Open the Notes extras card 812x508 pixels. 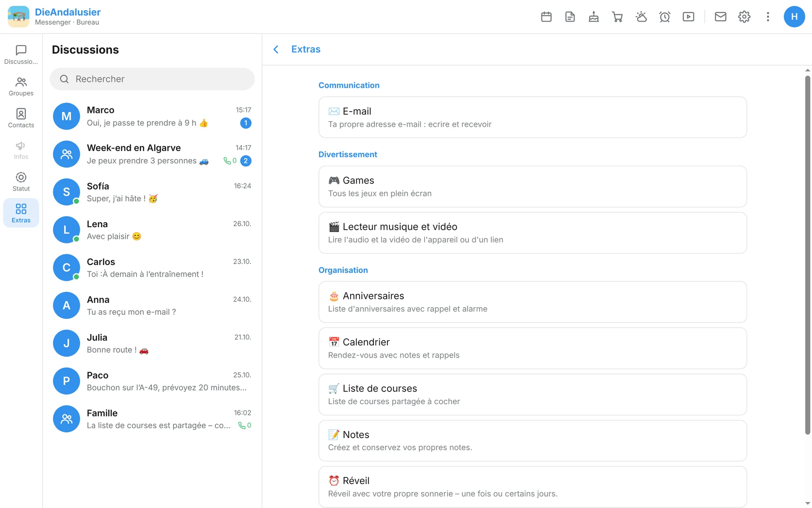click(x=532, y=441)
